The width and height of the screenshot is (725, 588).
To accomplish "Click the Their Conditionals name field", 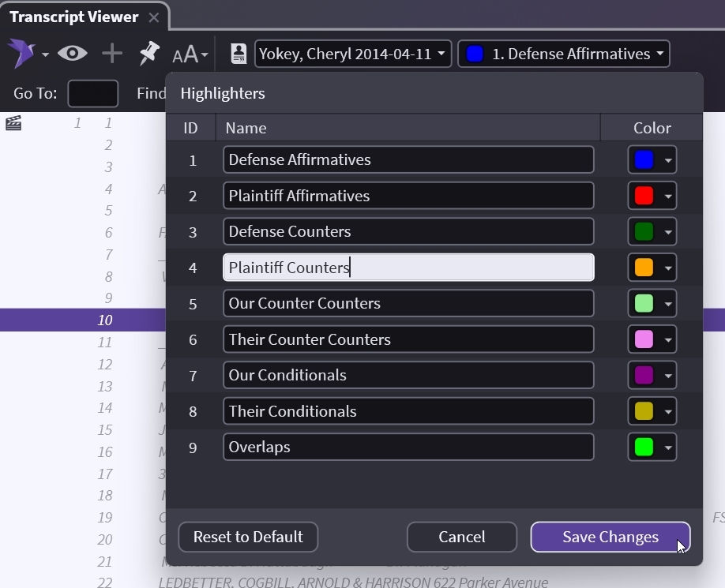I will pyautogui.click(x=408, y=411).
